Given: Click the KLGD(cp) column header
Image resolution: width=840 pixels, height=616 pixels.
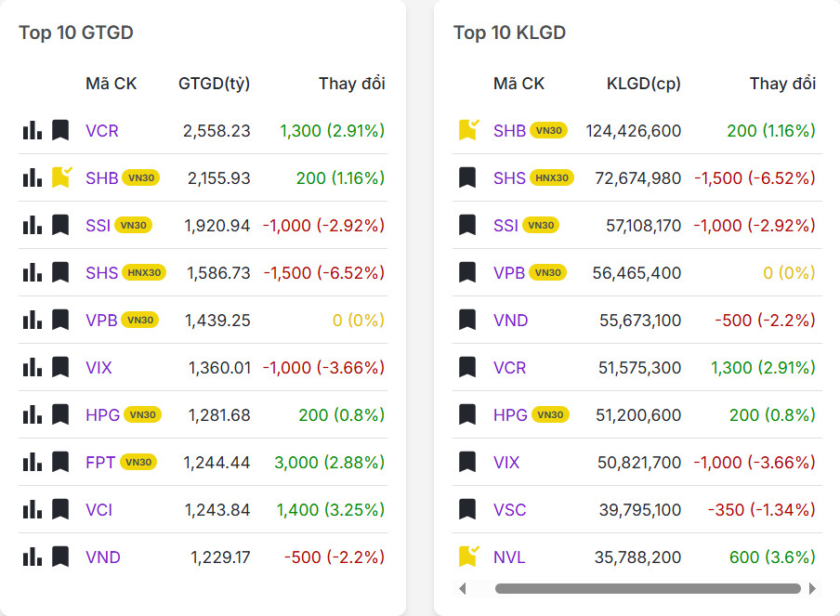Looking at the screenshot, I should pyautogui.click(x=643, y=84).
